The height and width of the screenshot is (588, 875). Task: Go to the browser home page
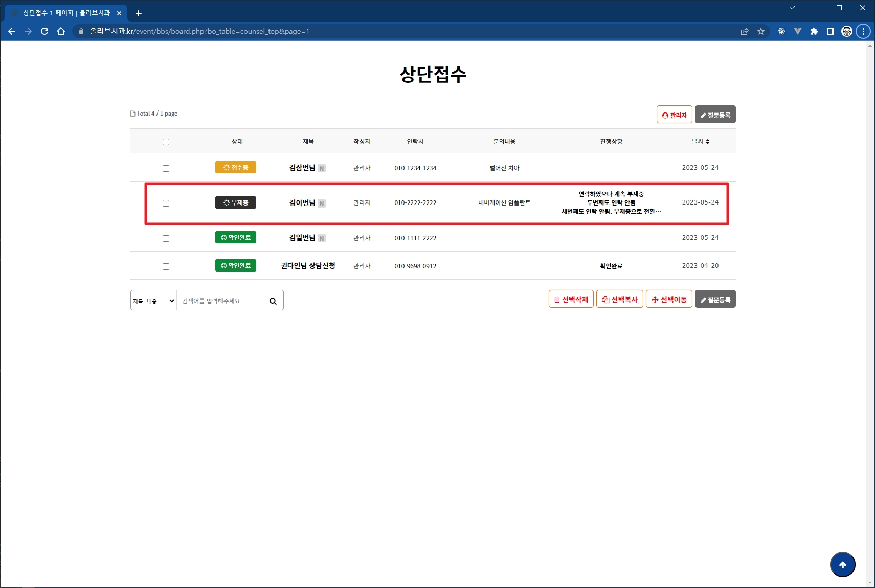61,31
